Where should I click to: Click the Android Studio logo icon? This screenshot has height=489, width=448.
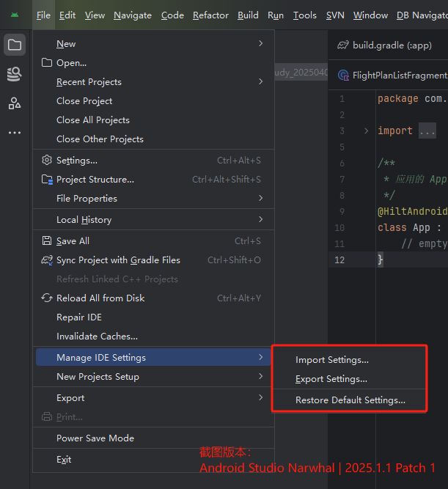pyautogui.click(x=15, y=15)
